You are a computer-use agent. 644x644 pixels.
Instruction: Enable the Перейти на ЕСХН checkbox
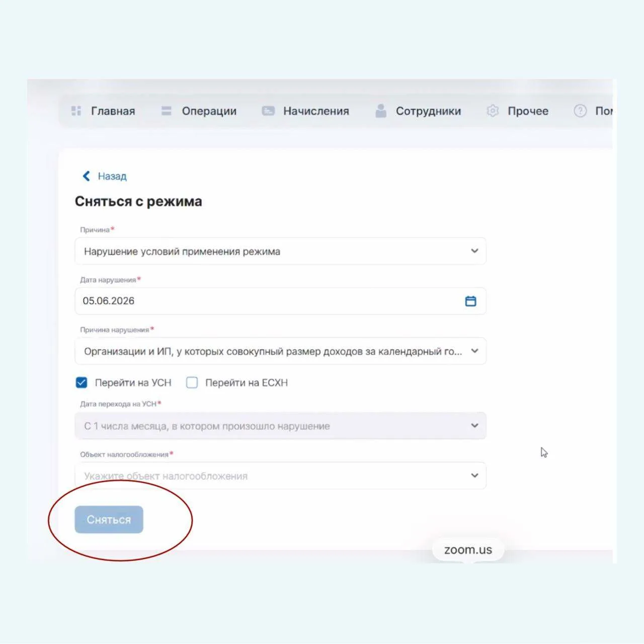point(192,382)
